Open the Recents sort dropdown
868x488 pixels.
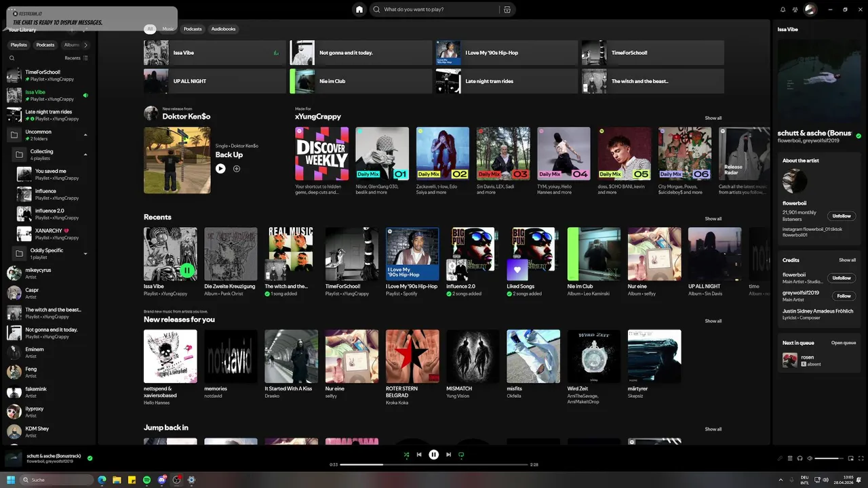[76, 58]
